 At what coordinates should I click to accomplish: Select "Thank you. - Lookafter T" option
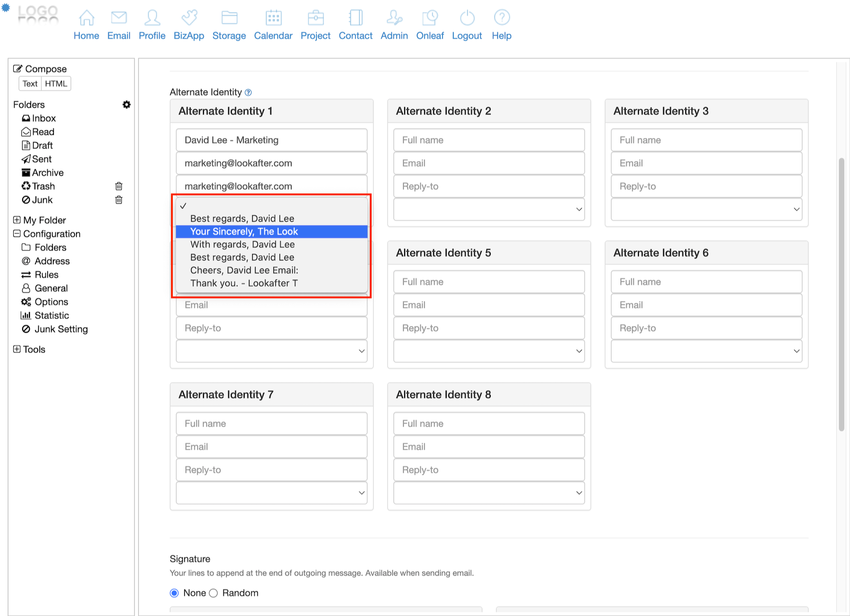click(x=244, y=283)
